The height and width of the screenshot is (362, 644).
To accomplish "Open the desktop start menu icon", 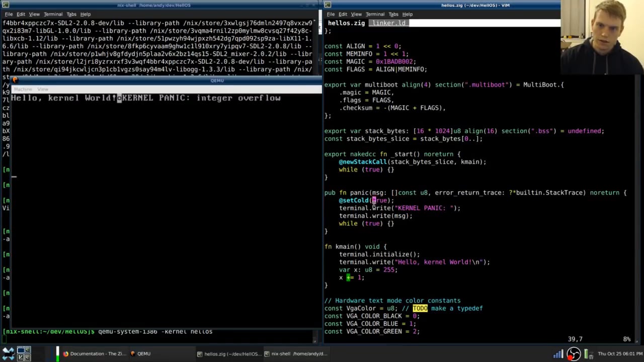I will (x=8, y=353).
